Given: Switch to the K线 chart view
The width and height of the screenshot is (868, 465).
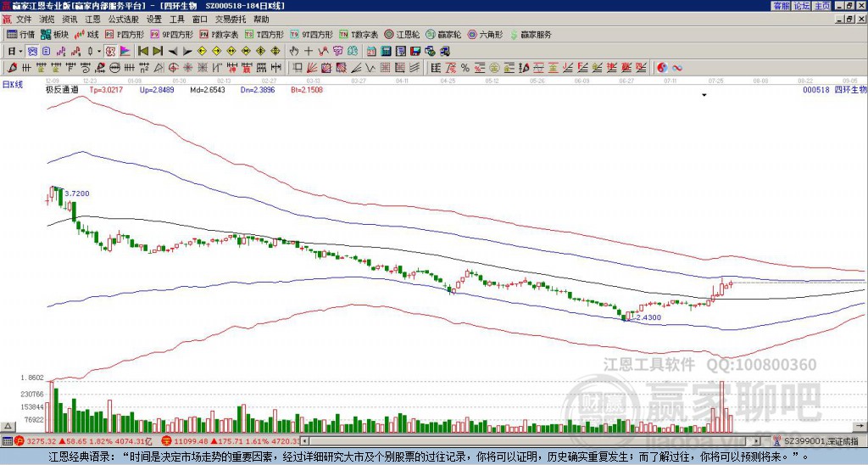Looking at the screenshot, I should click(x=86, y=34).
